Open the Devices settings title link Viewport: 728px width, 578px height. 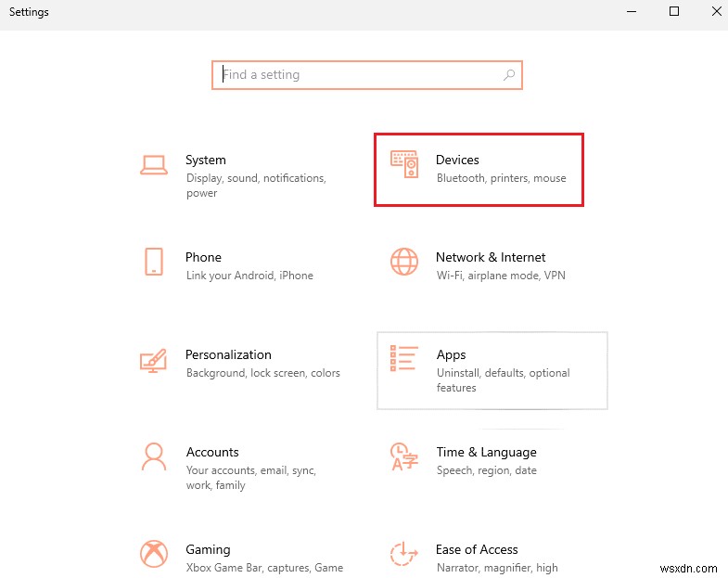click(457, 161)
